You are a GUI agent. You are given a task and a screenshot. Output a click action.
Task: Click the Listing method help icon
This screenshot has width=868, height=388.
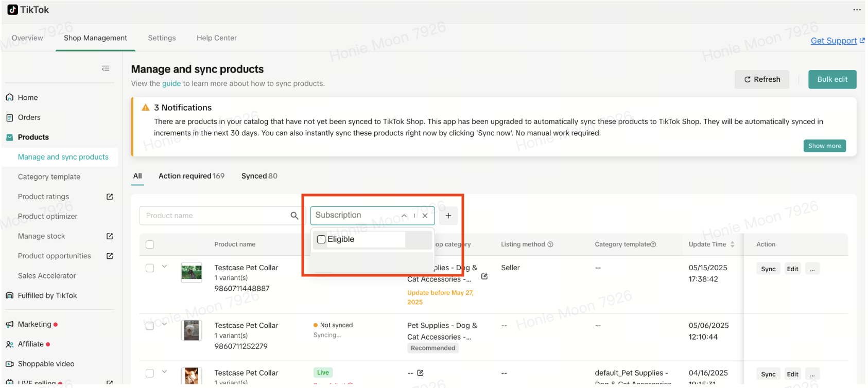tap(550, 244)
